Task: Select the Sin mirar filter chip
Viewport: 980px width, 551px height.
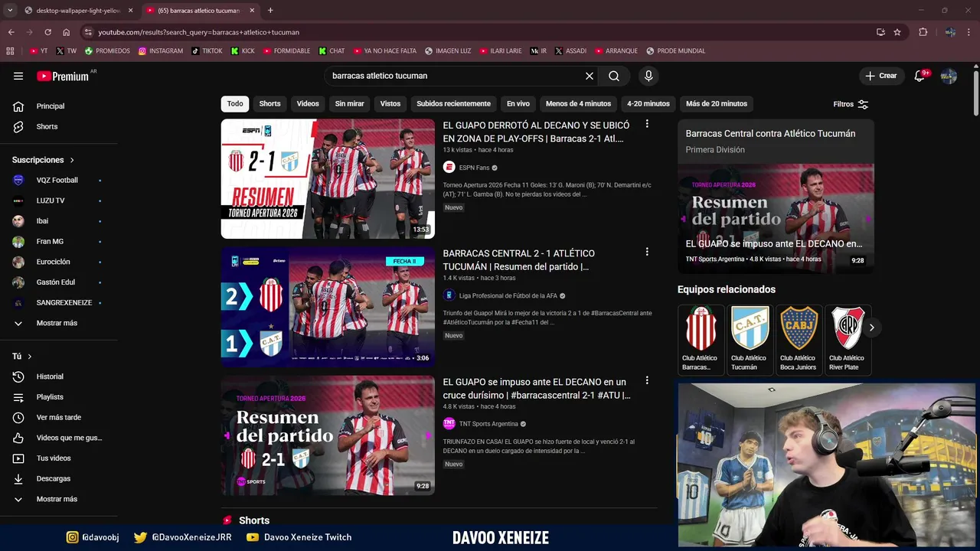Action: tap(349, 103)
